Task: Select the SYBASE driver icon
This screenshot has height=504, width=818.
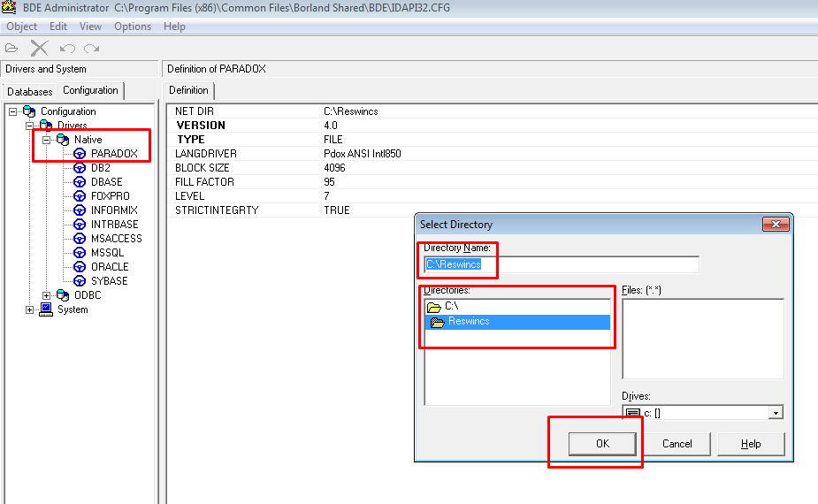Action: (x=80, y=280)
